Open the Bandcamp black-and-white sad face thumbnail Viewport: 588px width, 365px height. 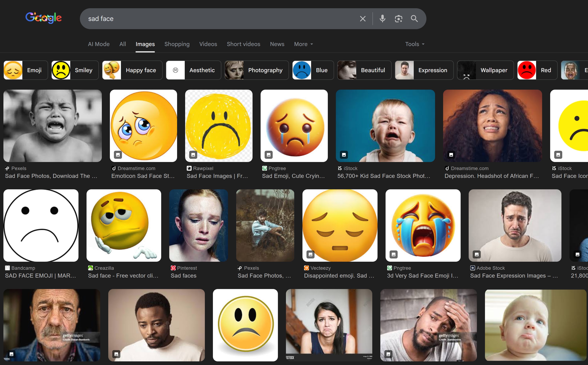point(41,226)
